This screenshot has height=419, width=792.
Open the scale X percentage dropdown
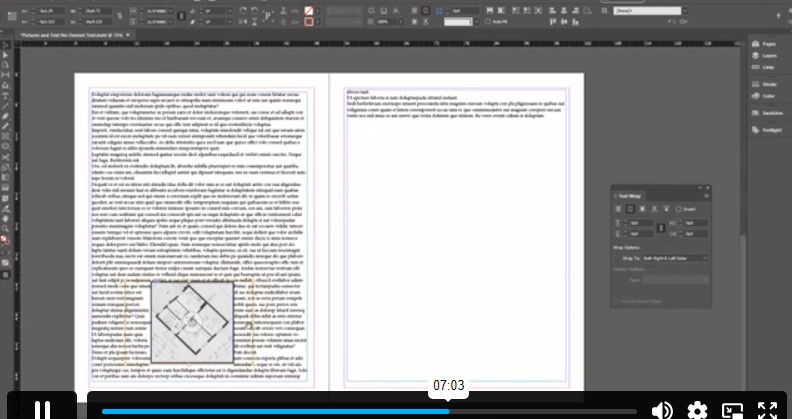point(172,11)
